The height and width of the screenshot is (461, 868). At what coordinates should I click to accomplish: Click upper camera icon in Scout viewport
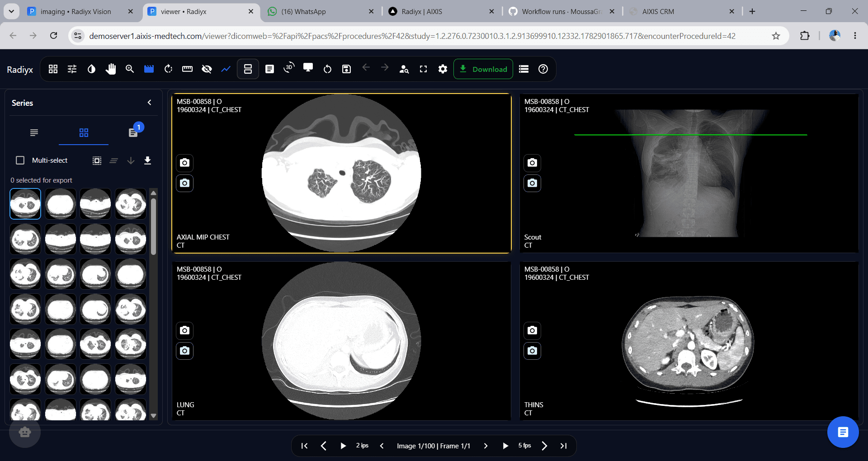coord(532,163)
